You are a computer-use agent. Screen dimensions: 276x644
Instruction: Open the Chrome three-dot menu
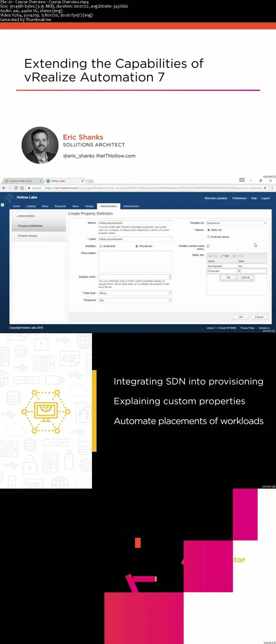[x=272, y=188]
